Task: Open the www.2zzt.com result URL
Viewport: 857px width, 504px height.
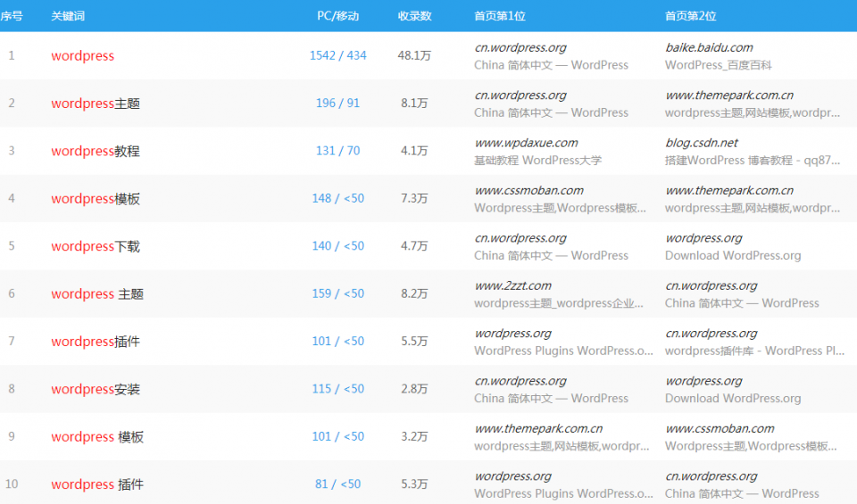Action: click(512, 285)
